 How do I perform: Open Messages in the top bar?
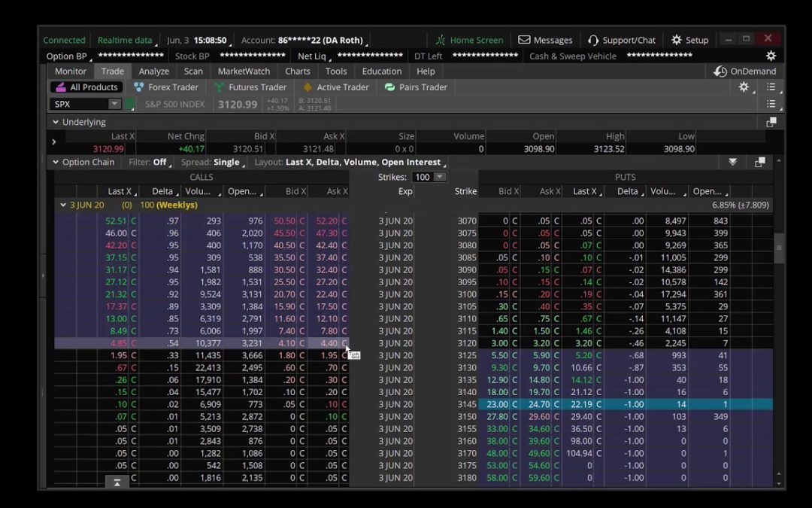[545, 40]
